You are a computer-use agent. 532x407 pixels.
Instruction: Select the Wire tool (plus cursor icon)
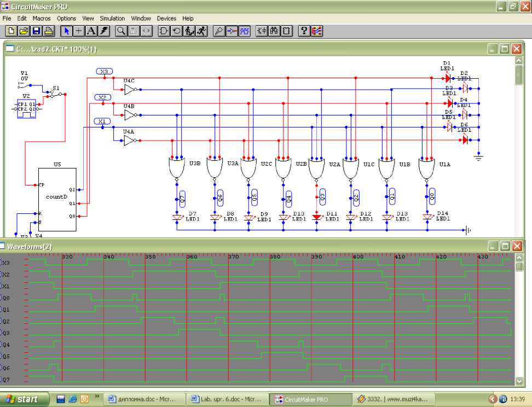tap(79, 31)
